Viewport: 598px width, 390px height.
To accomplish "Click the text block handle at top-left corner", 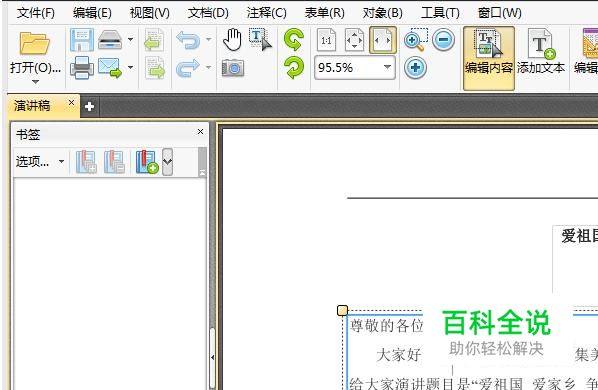I will 342,310.
